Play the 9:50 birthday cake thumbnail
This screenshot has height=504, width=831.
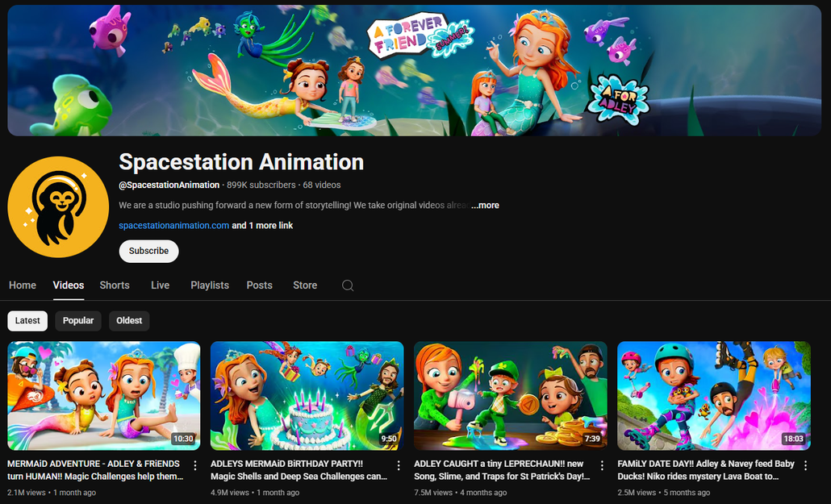tap(307, 396)
